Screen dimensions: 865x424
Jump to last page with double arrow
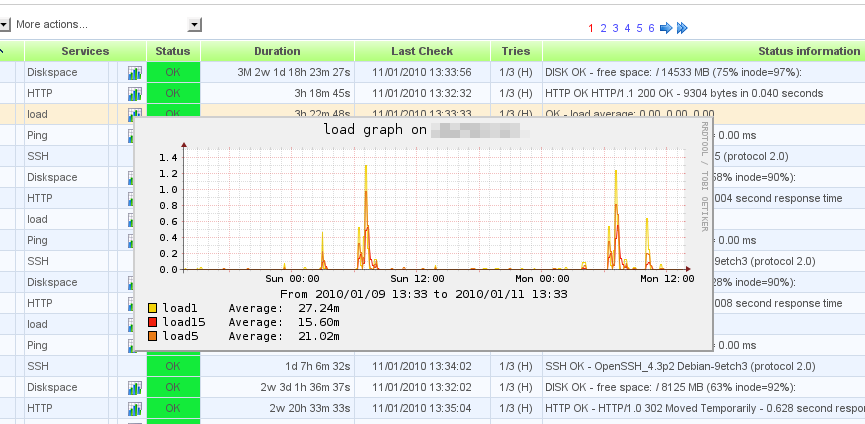coord(682,28)
